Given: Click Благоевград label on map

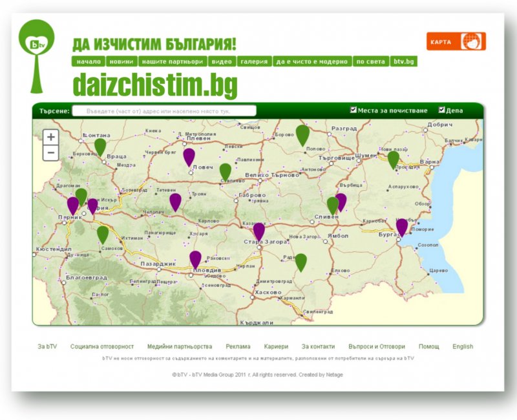Looking at the screenshot, I should [87, 278].
